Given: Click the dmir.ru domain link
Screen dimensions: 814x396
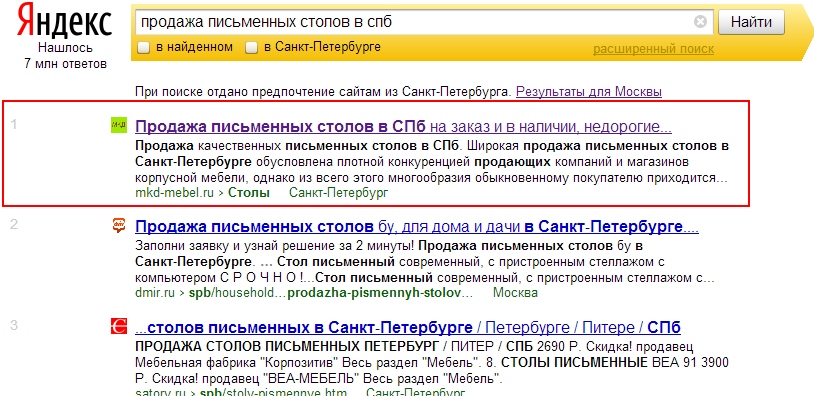Looking at the screenshot, I should [155, 293].
